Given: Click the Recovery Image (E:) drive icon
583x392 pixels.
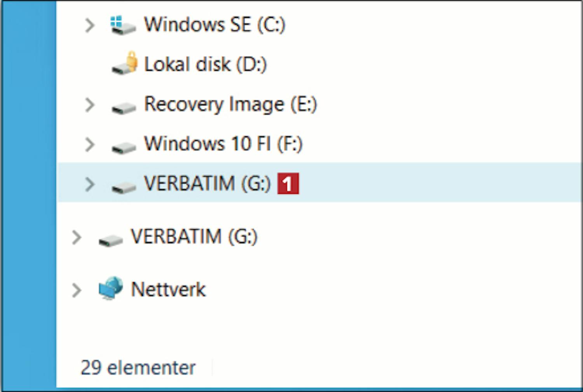Looking at the screenshot, I should click(x=124, y=108).
